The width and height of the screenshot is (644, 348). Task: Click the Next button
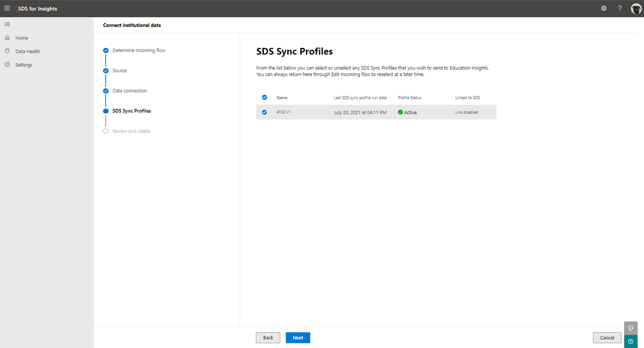click(x=298, y=338)
